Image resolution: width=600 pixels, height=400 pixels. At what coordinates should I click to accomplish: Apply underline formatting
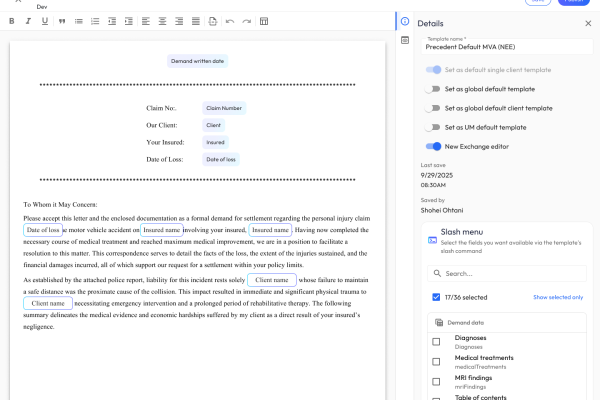(x=44, y=21)
